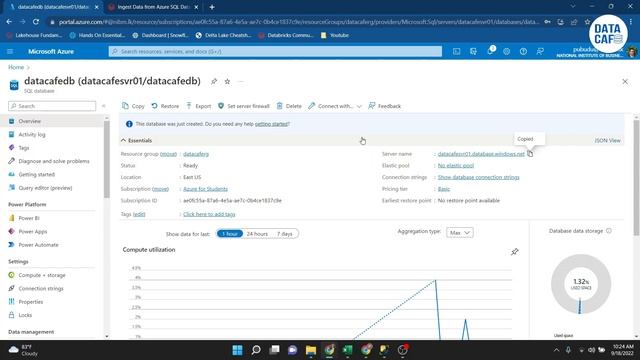Open the top bar feedback icon

(540, 51)
